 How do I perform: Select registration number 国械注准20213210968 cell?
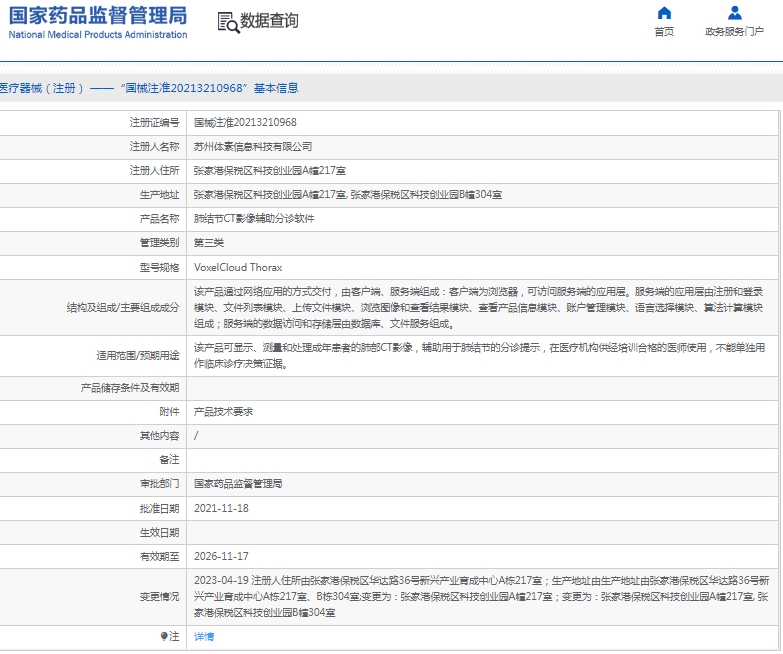click(245, 122)
